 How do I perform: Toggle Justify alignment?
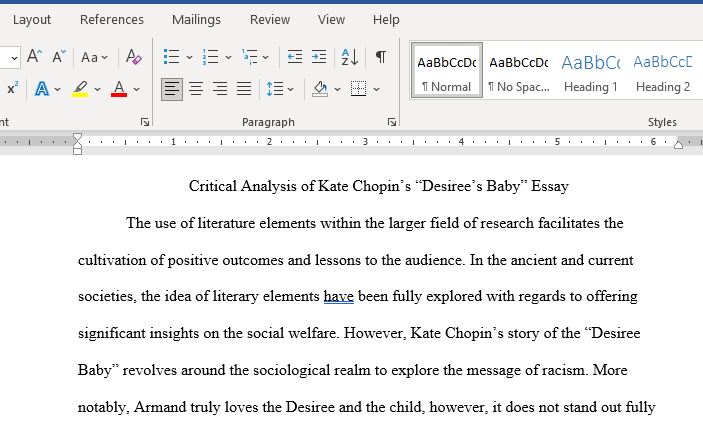pos(244,89)
